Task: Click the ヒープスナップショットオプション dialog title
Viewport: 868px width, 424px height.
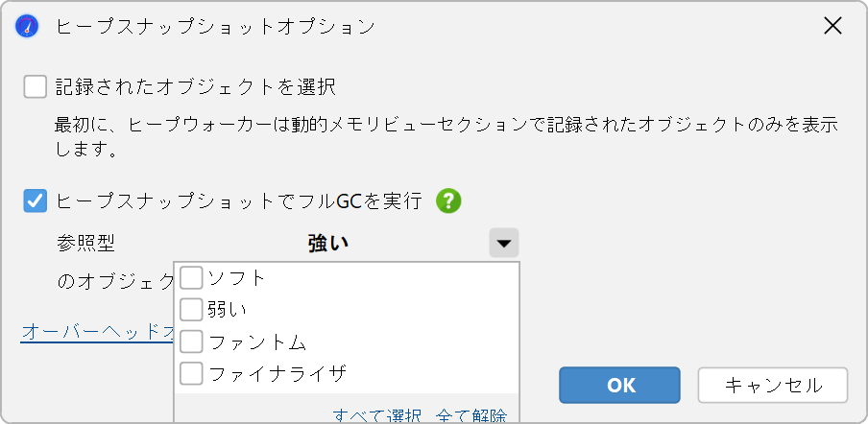Action: tap(216, 27)
